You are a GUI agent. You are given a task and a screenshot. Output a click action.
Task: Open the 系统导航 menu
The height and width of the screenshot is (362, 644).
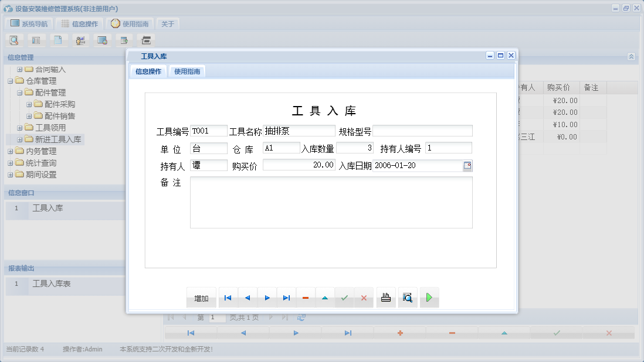point(28,23)
